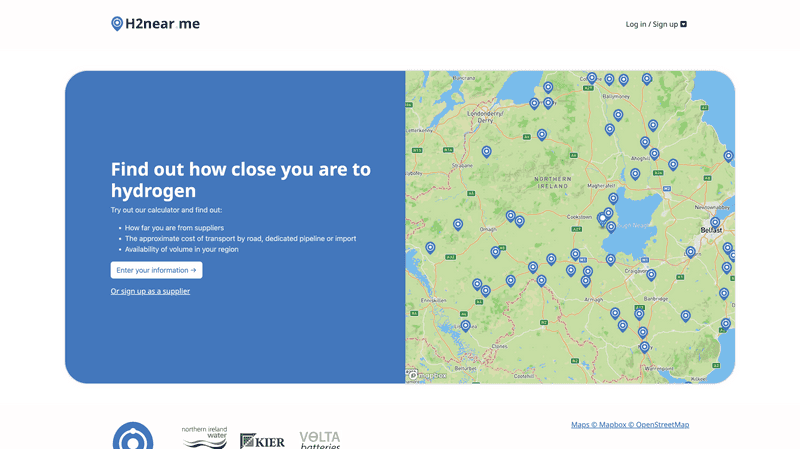Click the Enter your information button
The height and width of the screenshot is (449, 800).
pyautogui.click(x=156, y=270)
